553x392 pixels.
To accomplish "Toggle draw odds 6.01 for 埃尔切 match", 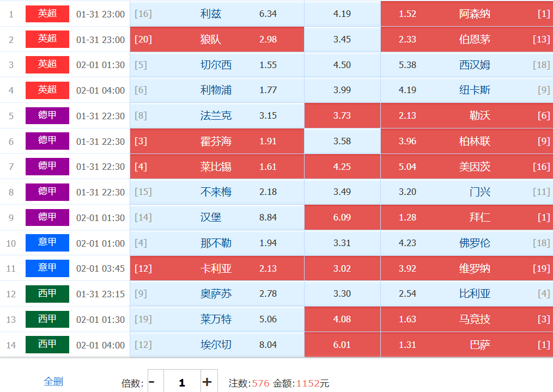I will coord(342,345).
